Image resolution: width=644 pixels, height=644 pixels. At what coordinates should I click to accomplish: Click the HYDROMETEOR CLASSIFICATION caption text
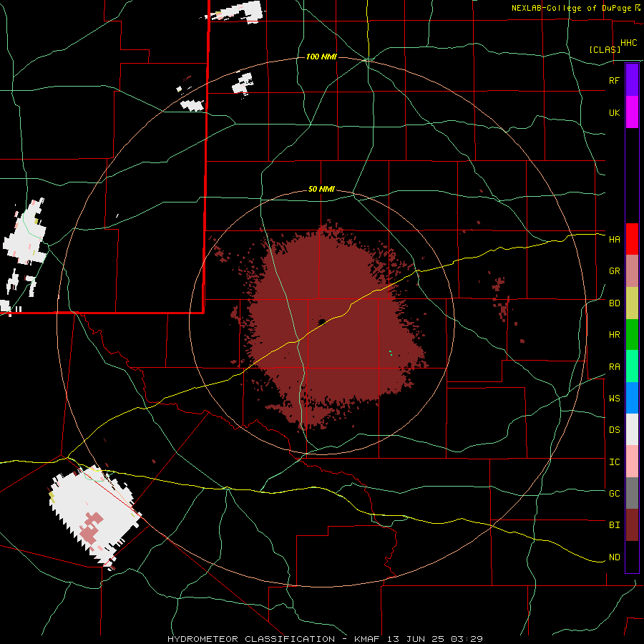click(x=251, y=639)
